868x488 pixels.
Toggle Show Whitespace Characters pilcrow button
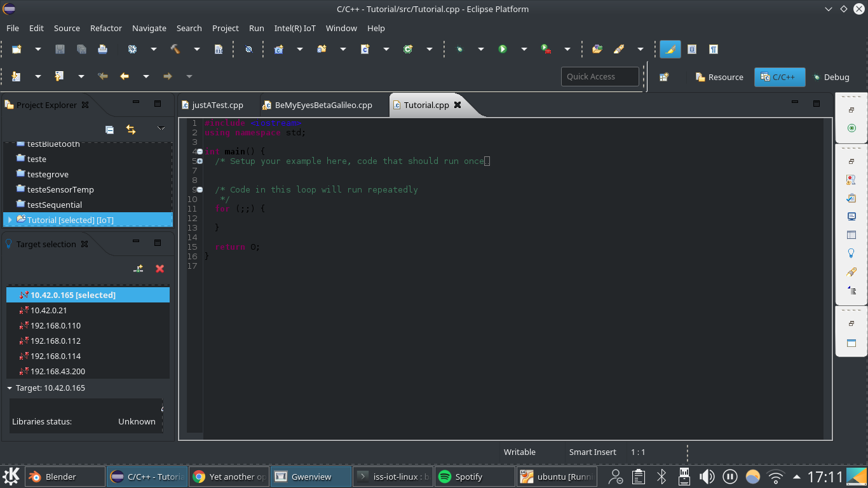pos(714,49)
